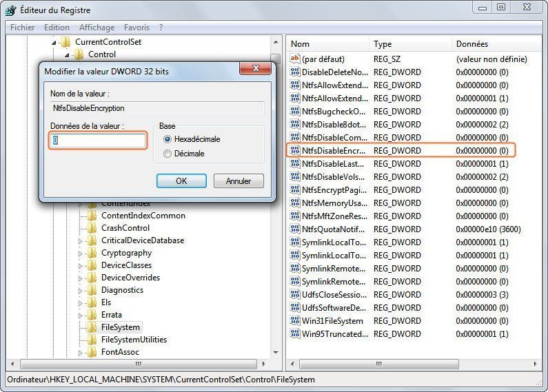Viewport: 548px width, 392px height.
Task: Click the Control folder icon
Action: pyautogui.click(x=79, y=54)
